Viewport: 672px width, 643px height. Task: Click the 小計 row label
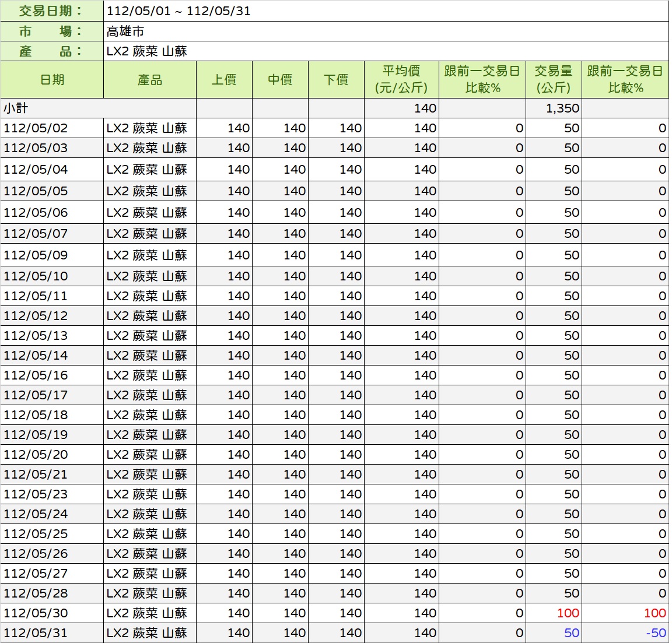click(16, 108)
